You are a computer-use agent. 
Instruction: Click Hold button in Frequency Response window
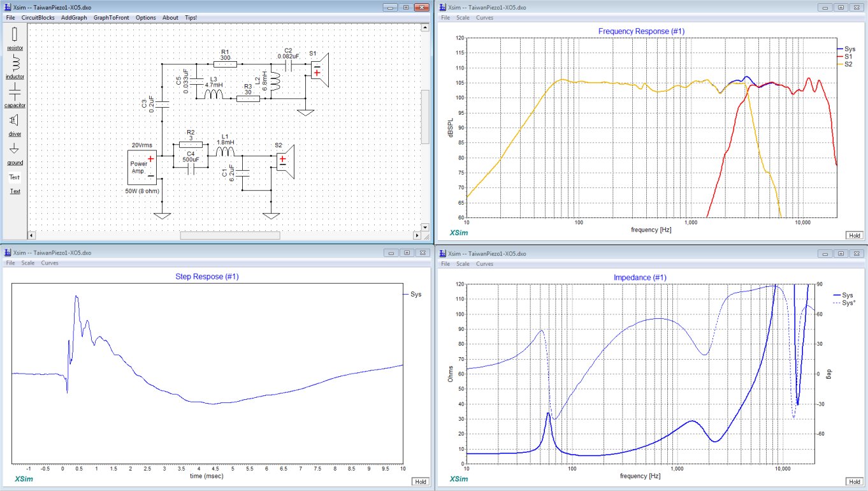[854, 235]
